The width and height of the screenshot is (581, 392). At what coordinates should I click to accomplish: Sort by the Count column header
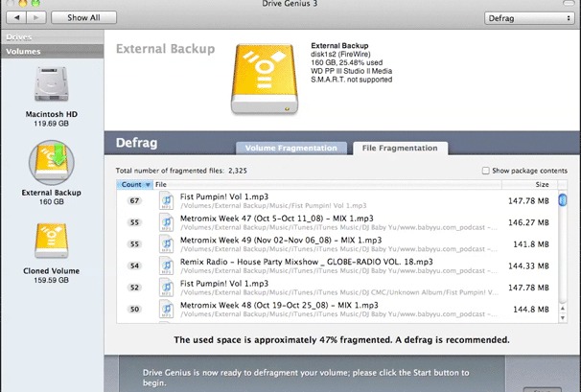click(x=135, y=185)
